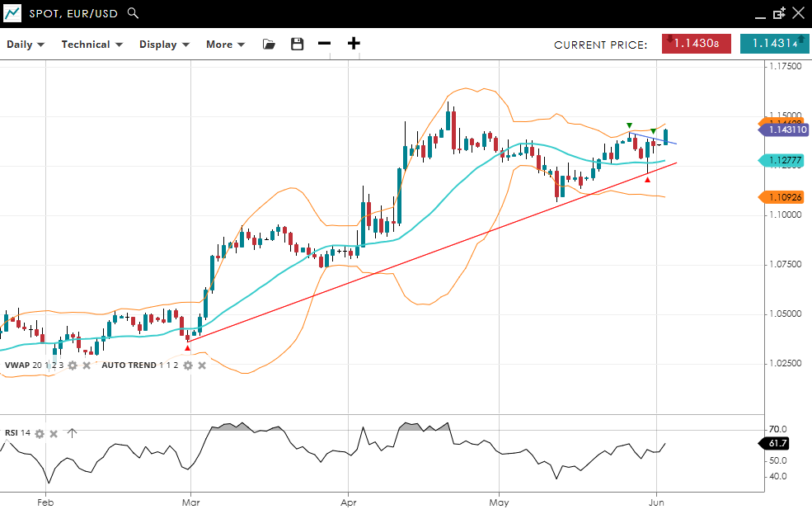Open the Technical indicators dropdown
812x514 pixels.
pos(92,45)
